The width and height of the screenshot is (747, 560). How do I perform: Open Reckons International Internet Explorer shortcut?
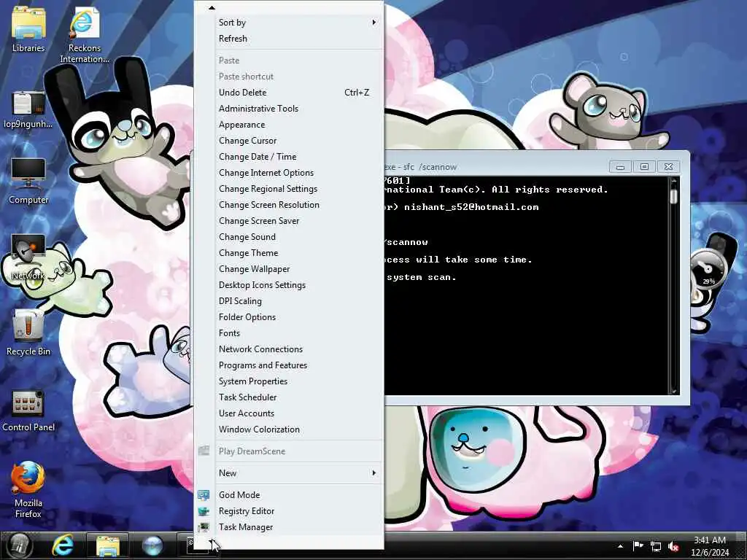(x=85, y=34)
